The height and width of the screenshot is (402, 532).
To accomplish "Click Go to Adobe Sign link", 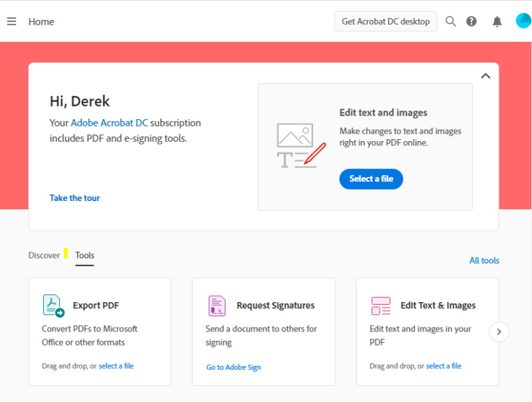I will 233,367.
